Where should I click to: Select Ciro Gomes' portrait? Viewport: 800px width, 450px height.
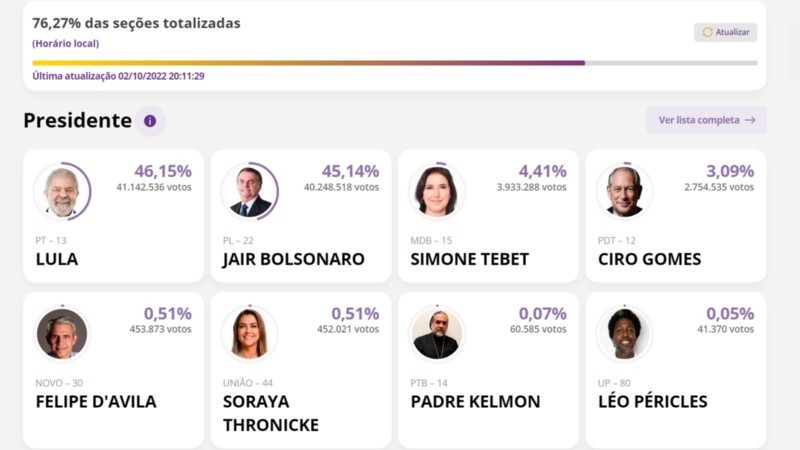(624, 191)
